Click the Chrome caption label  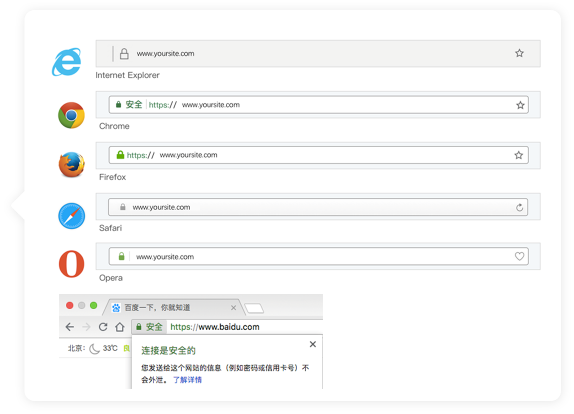(x=114, y=126)
